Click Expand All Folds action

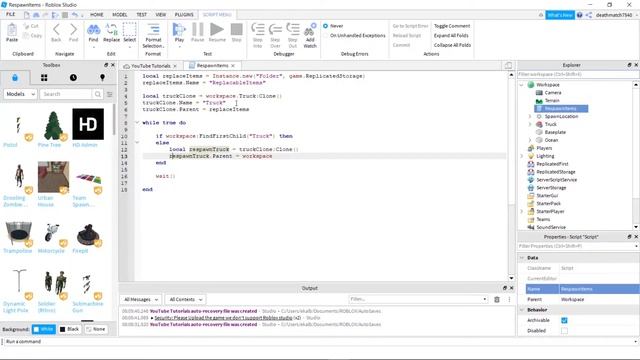[x=451, y=36]
